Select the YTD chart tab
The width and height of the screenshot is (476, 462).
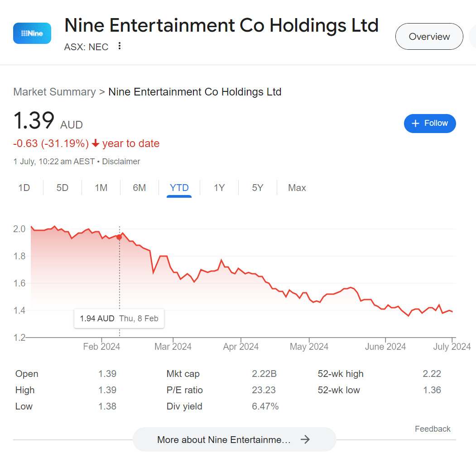tap(179, 188)
